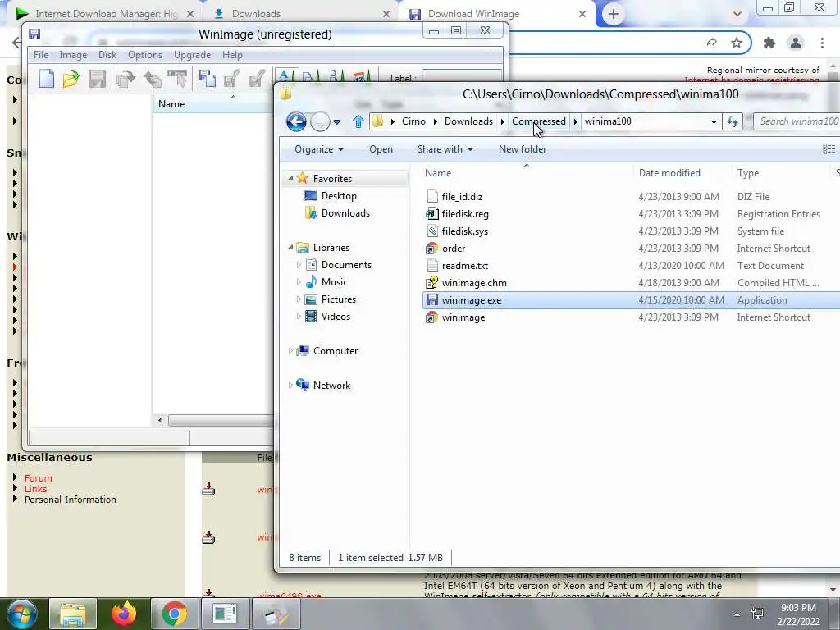Expand the address bar history dropdown
Screen dimensions: 840x630
point(714,121)
